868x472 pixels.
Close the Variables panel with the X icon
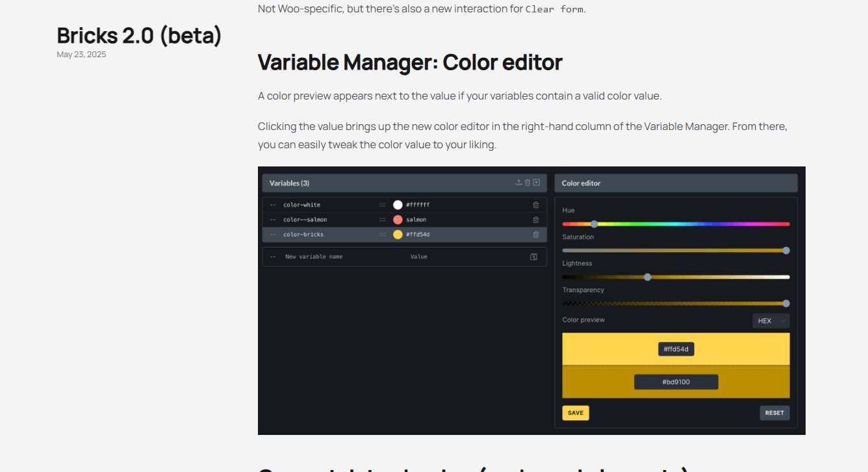537,183
